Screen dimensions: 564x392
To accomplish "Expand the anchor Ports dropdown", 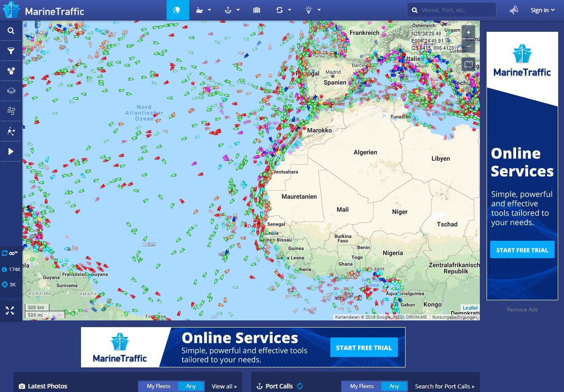I will (x=232, y=10).
